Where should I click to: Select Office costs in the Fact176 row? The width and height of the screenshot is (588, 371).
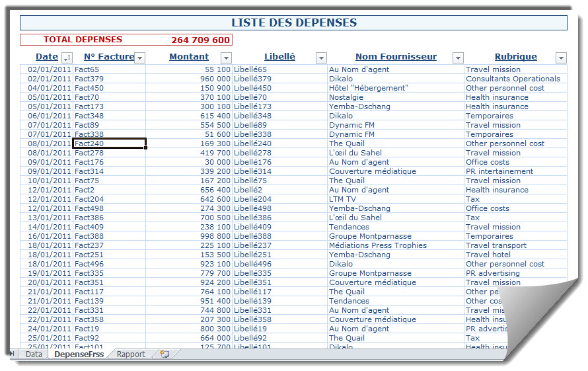pyautogui.click(x=515, y=162)
